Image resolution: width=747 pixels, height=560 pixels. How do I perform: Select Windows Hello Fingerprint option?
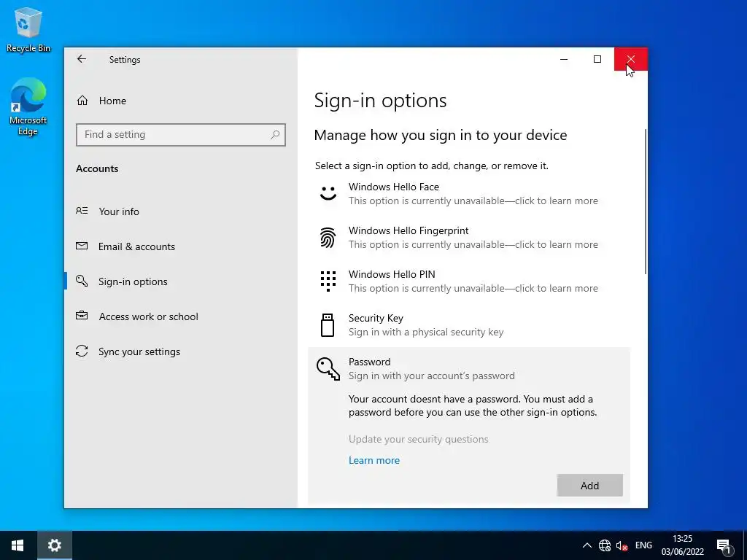pyautogui.click(x=469, y=238)
